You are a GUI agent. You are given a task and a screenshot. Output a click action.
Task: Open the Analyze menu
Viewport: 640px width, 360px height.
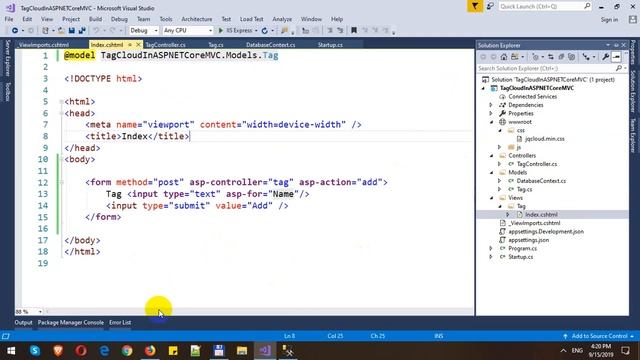[282, 19]
